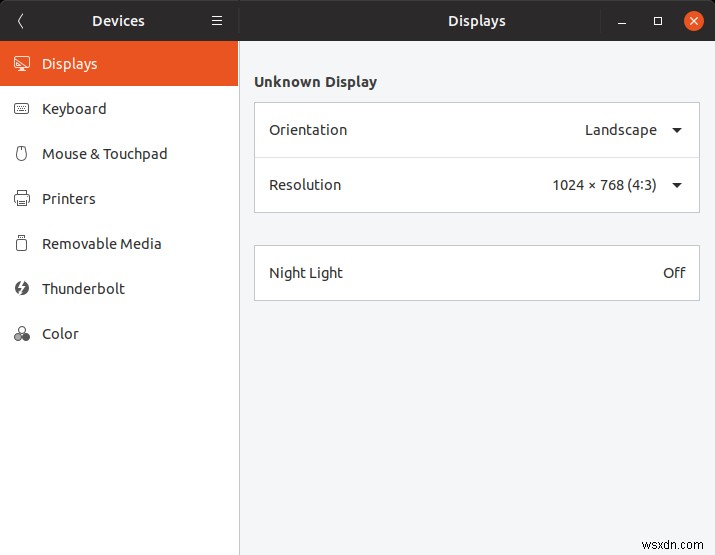Expand the Orientation dropdown arrow

pyautogui.click(x=677, y=130)
